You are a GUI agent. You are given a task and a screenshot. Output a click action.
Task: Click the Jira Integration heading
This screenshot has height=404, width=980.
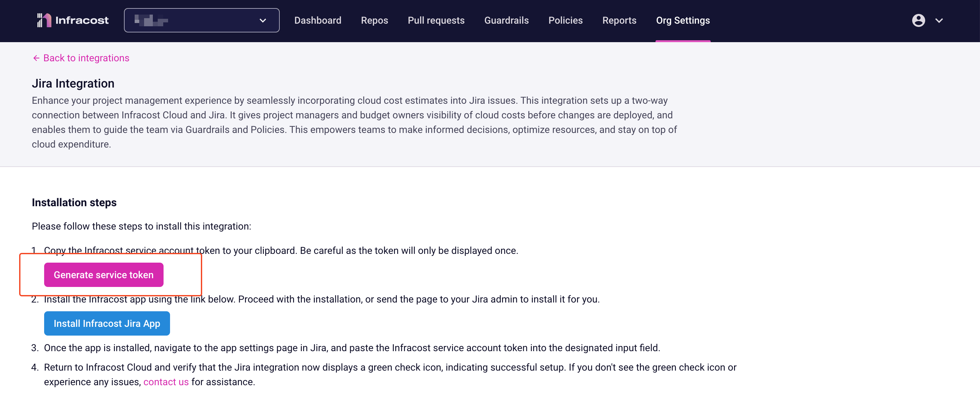click(73, 83)
